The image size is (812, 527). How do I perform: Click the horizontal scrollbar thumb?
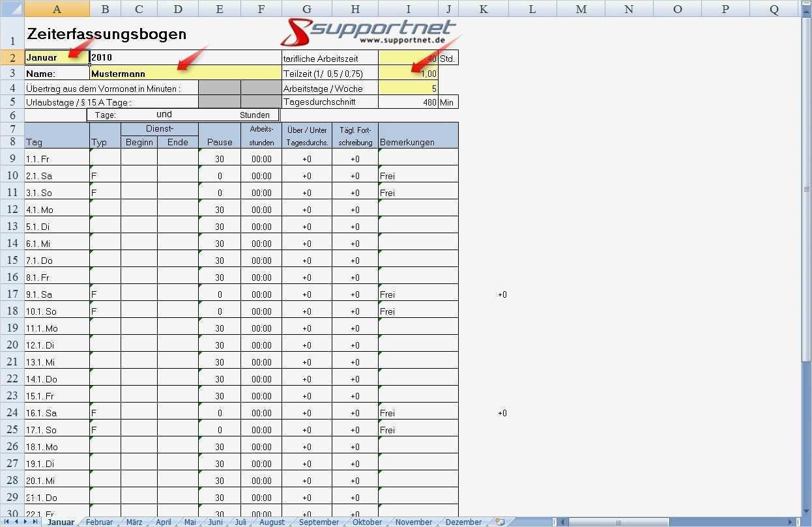tap(619, 522)
